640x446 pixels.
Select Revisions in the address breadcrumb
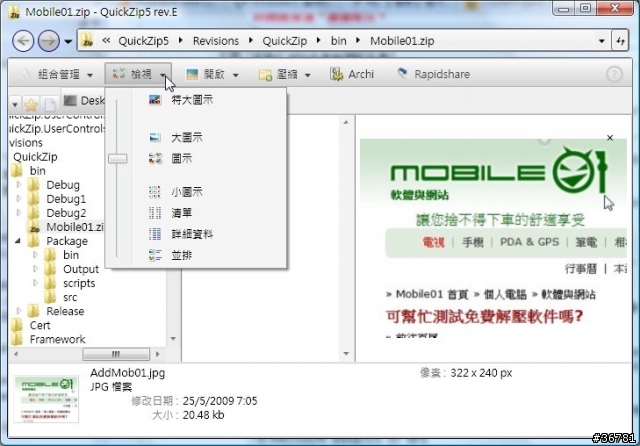tap(216, 41)
